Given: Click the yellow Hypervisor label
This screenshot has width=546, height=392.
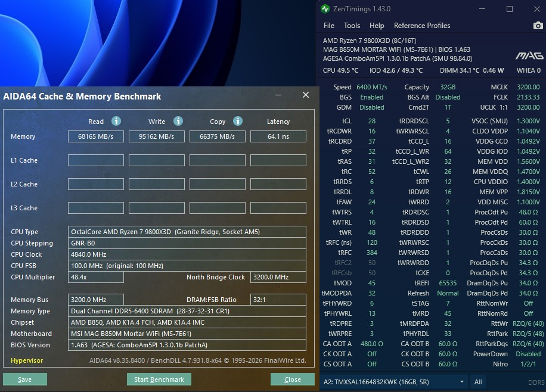Looking at the screenshot, I should point(27,360).
